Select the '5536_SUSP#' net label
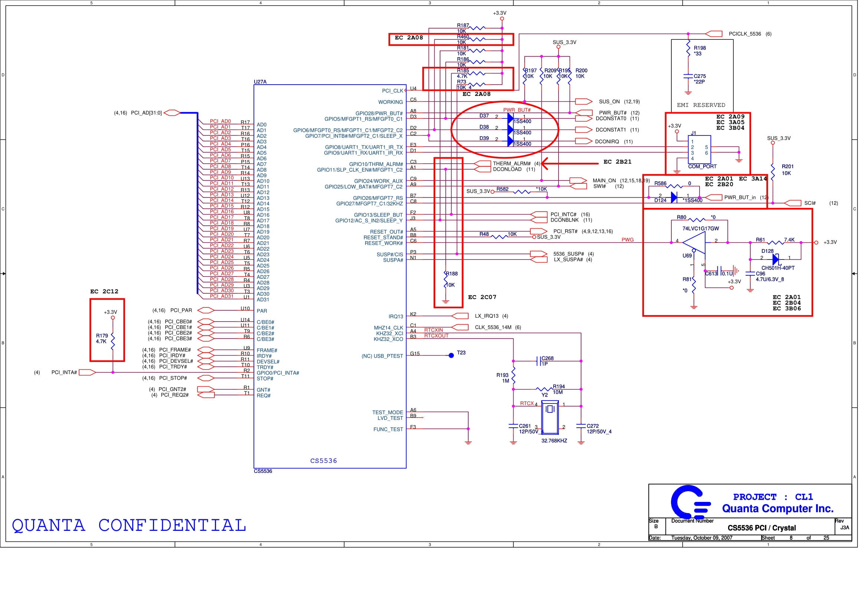Screen dimensions: 868x614 point(568,254)
